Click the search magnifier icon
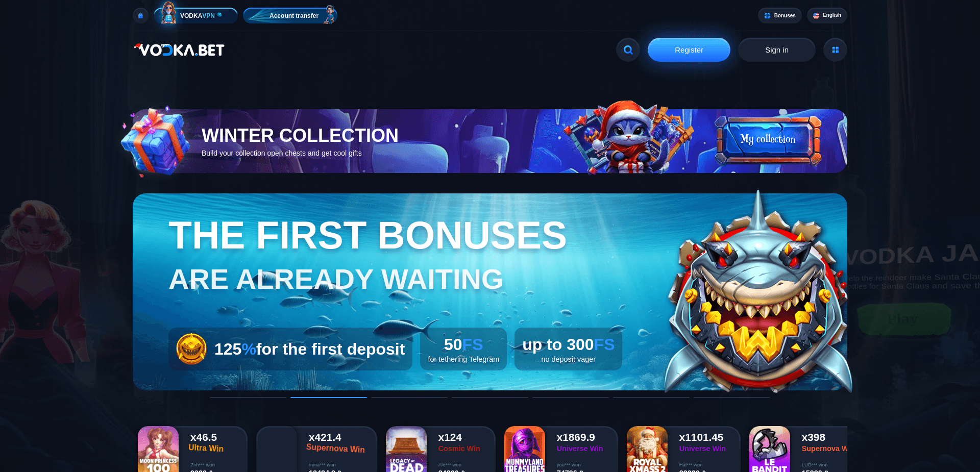Screen dimensions: 980x472 point(628,50)
